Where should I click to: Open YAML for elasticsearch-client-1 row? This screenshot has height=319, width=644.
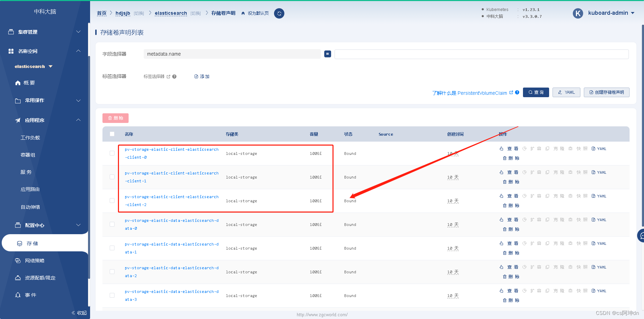(599, 172)
